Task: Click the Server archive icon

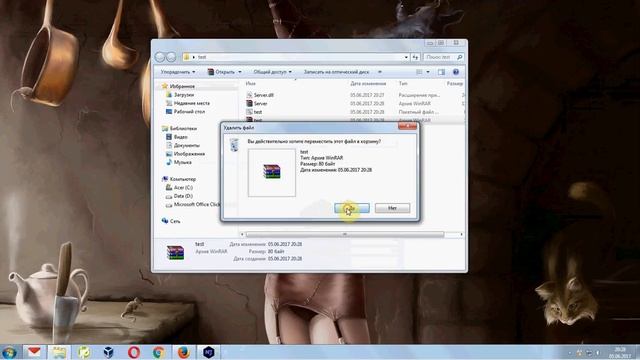Action: pyautogui.click(x=249, y=103)
